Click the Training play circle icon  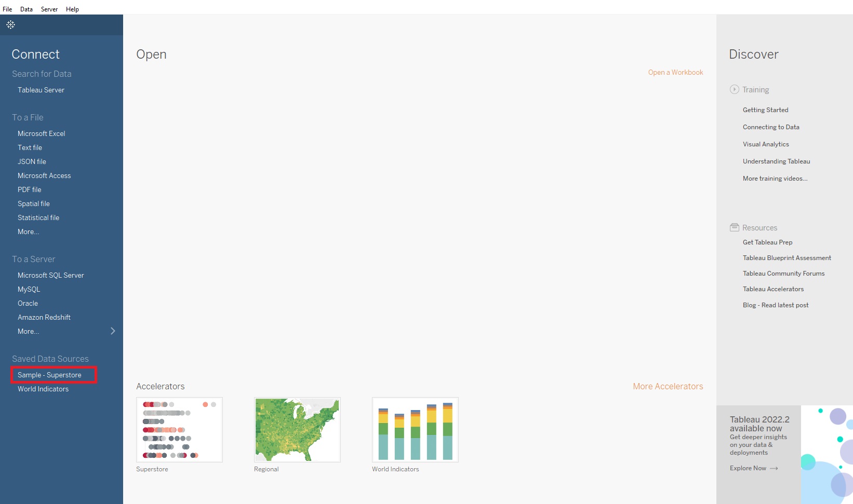click(x=734, y=89)
